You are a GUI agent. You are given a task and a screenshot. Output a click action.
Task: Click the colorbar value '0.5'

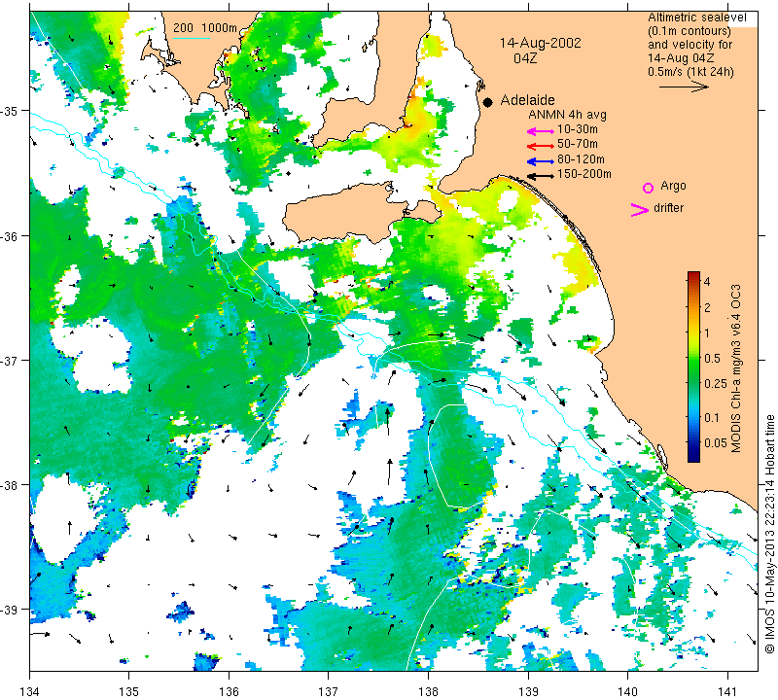712,358
